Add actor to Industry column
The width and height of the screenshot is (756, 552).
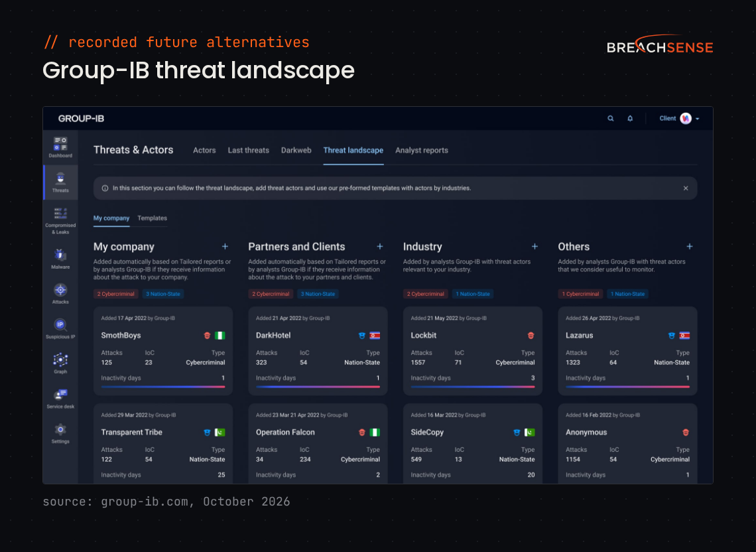click(x=535, y=247)
